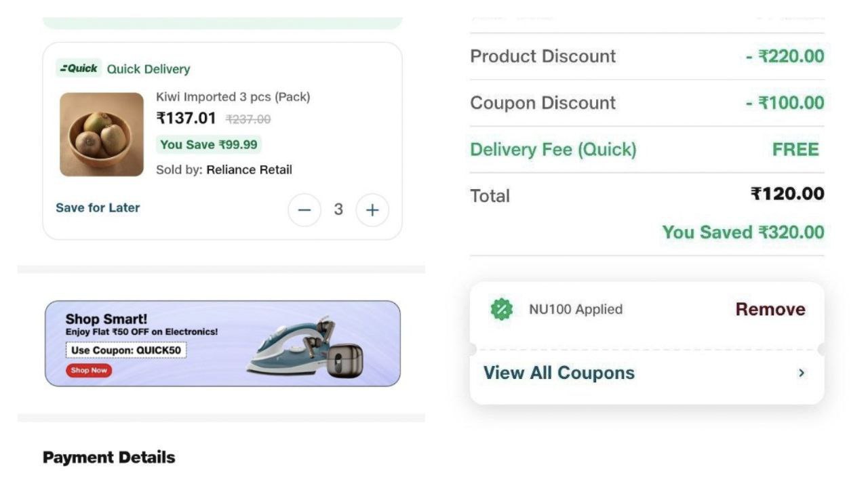Screen dimensions: 868x488
Task: Save the kiwi pack for later
Action: click(98, 208)
